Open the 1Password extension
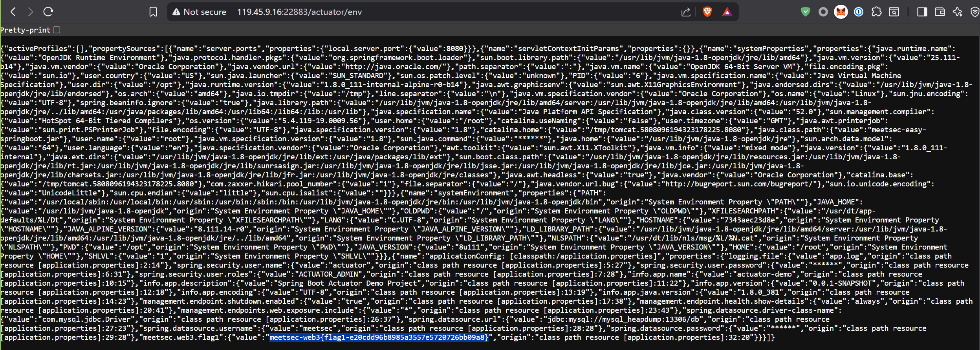The width and height of the screenshot is (980, 350). (x=859, y=12)
